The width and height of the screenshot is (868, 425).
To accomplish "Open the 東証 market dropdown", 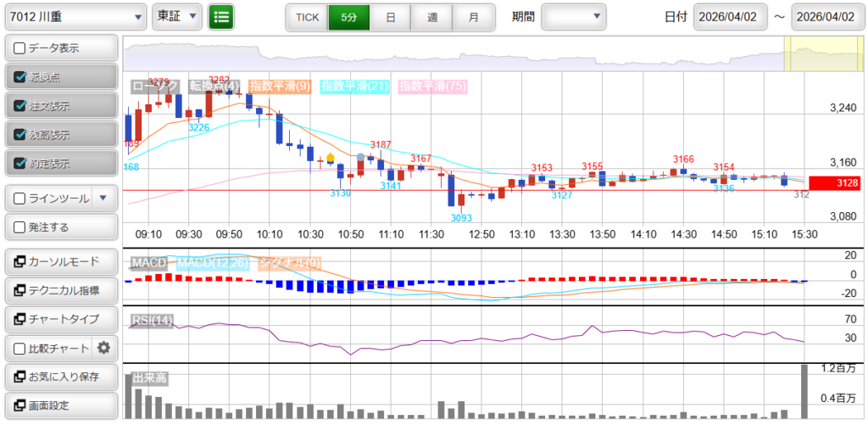I will (x=176, y=17).
